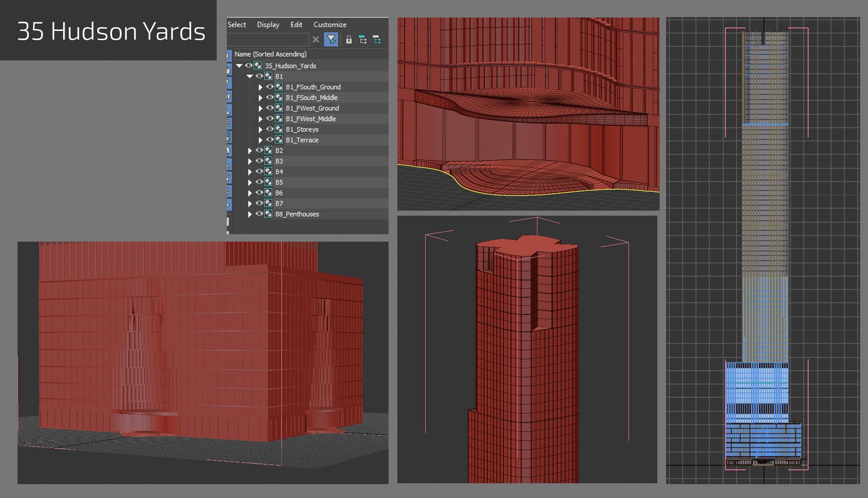The height and width of the screenshot is (498, 868).
Task: Select B1_FWest_Ground label
Action: 312,108
